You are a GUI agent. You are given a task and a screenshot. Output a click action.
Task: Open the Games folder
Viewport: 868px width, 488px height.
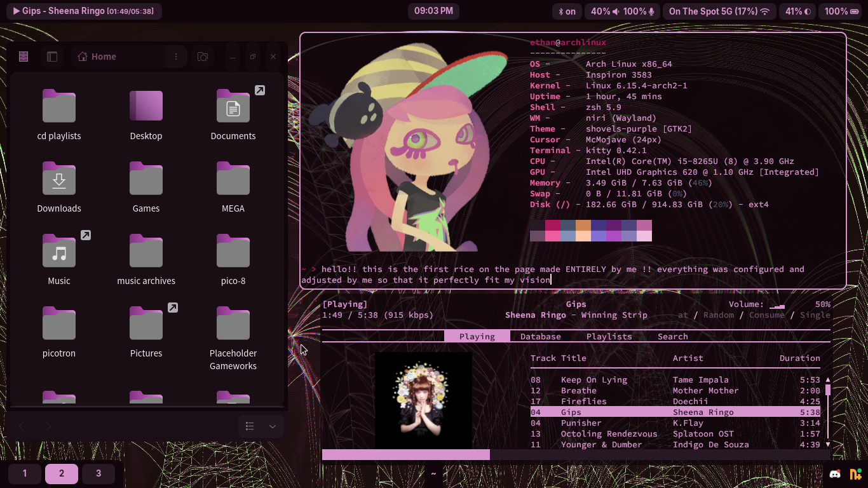click(146, 187)
